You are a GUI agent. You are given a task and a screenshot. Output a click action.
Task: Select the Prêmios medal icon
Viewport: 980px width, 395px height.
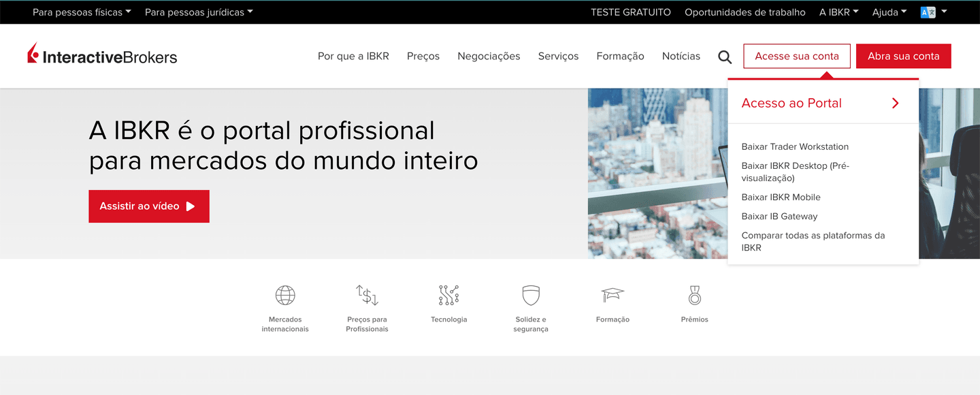point(694,296)
